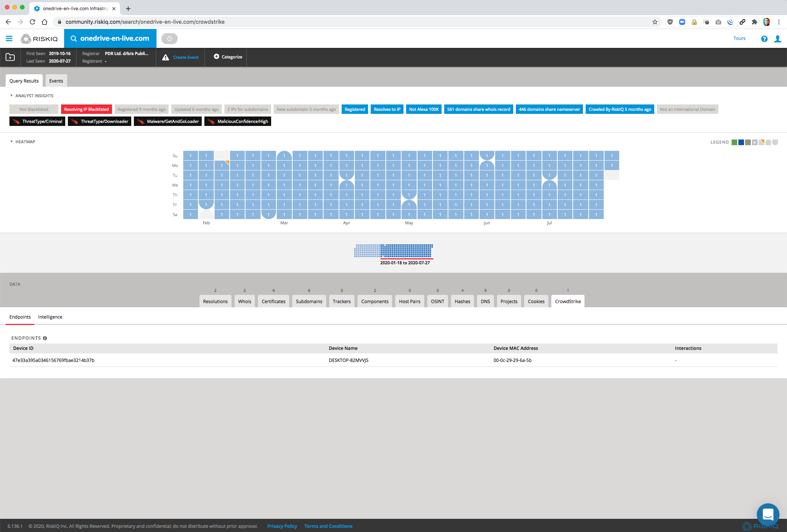
Task: Open the Privacy Policy link
Action: (282, 526)
